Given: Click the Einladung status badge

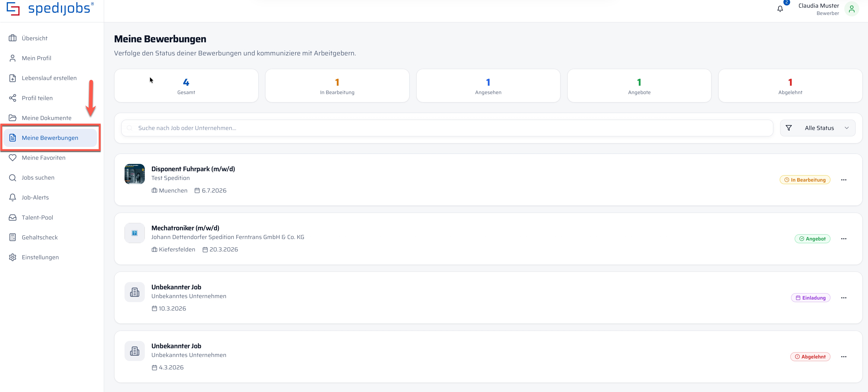Looking at the screenshot, I should click(x=810, y=298).
